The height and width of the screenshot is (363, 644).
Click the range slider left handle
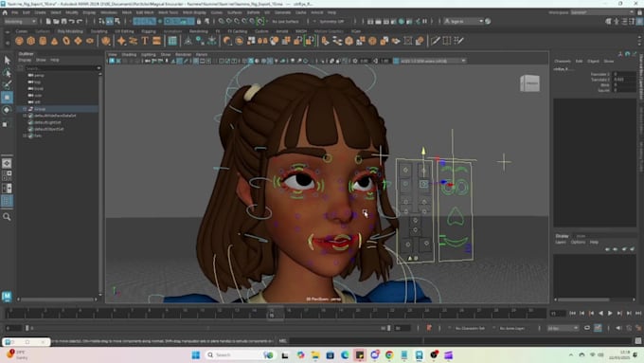27,328
